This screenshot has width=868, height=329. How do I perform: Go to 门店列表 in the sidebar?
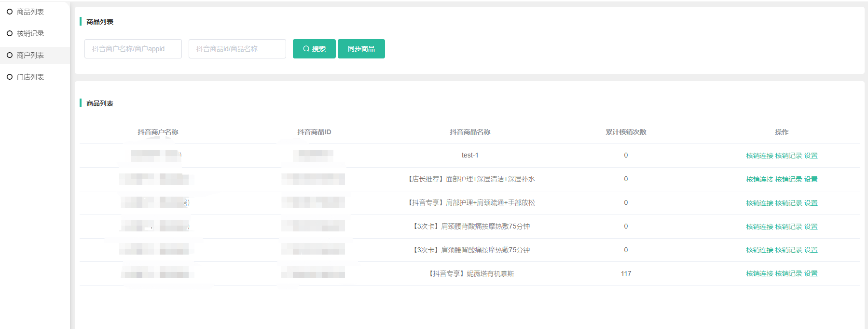pos(30,77)
